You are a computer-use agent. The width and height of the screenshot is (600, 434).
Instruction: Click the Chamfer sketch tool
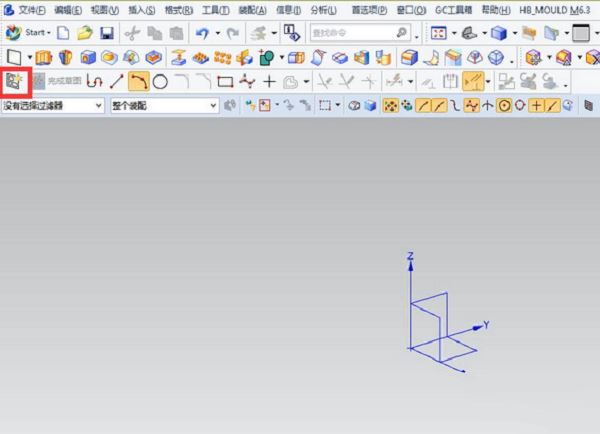click(x=204, y=81)
